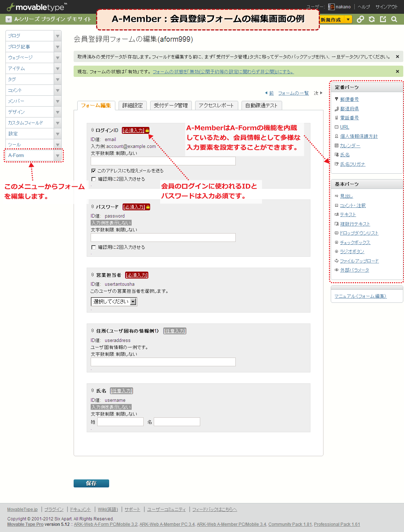Click the 郵便番号 postal code part icon
This screenshot has width=404, height=532.
337,99
